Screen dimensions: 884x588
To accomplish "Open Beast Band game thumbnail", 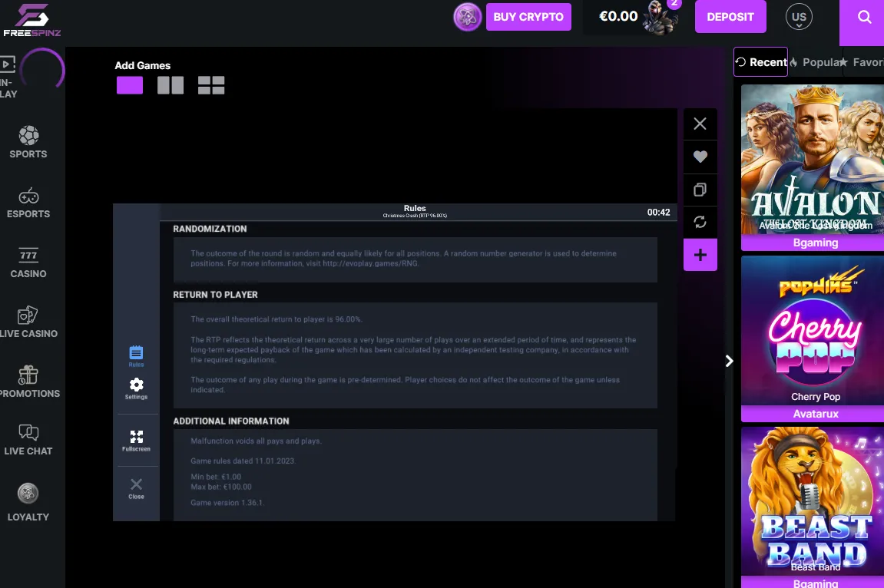I will tap(813, 501).
